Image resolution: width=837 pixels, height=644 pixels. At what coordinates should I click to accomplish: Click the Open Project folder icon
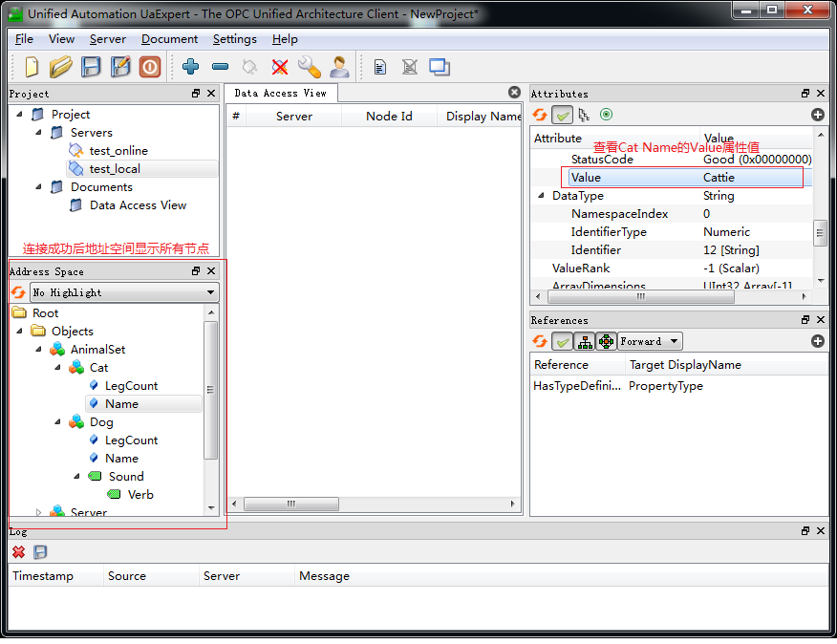tap(61, 67)
